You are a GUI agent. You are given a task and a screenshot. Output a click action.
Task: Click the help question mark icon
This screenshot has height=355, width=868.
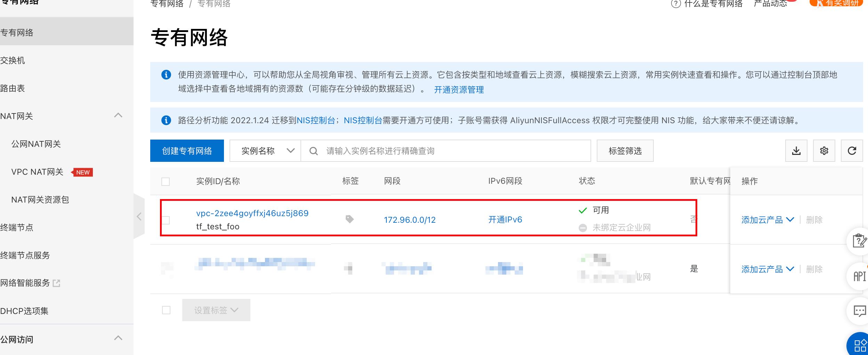tap(676, 4)
